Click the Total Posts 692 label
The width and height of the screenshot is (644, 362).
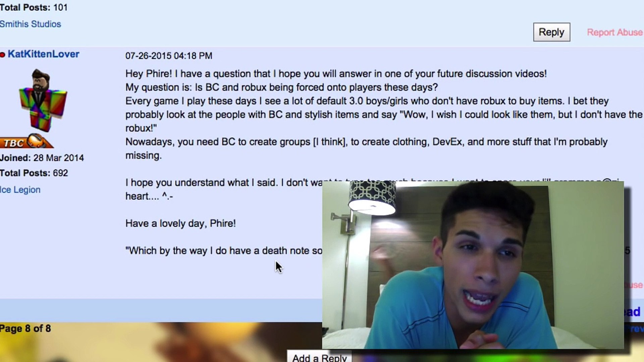(34, 173)
